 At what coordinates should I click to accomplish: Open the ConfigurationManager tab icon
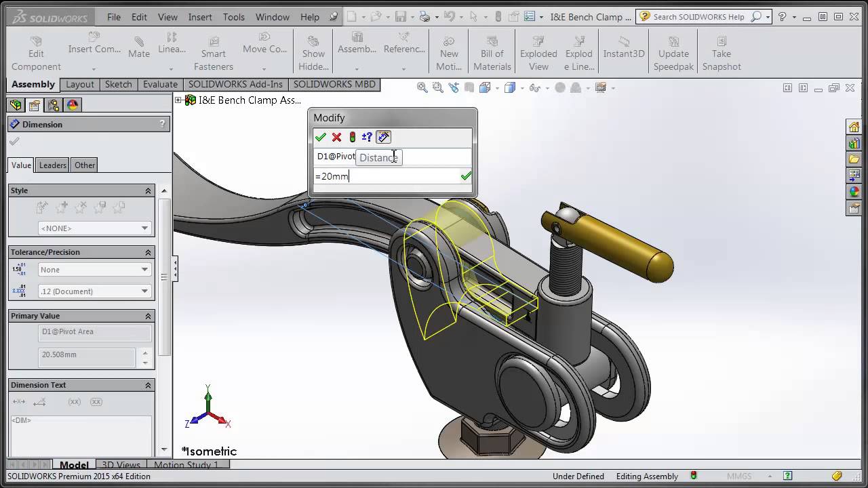(x=54, y=105)
